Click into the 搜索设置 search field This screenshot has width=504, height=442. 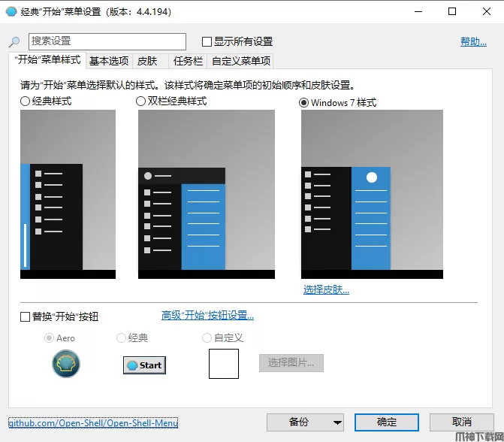107,41
